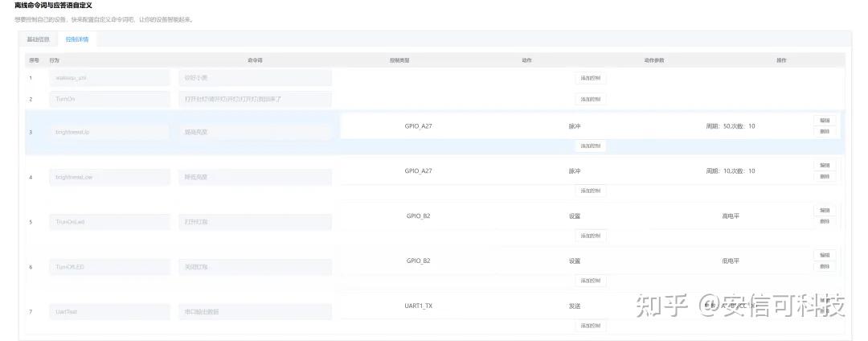Click GPIO_B2 in row 5
The width and height of the screenshot is (868, 341).
coord(418,216)
